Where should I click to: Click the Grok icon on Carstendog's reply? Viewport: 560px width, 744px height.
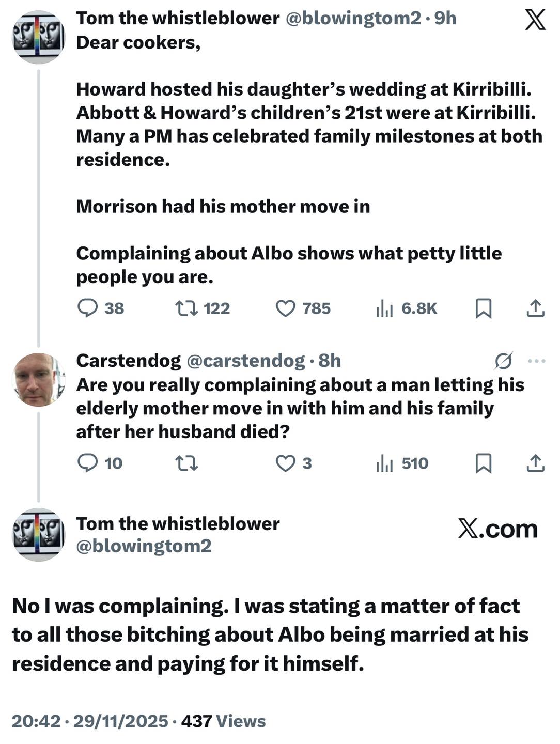[x=503, y=361]
